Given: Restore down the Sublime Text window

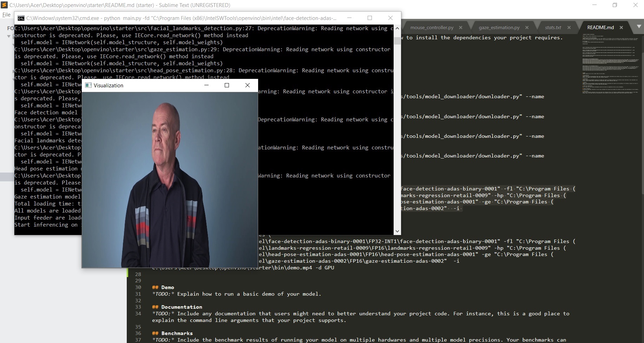Looking at the screenshot, I should (x=615, y=5).
